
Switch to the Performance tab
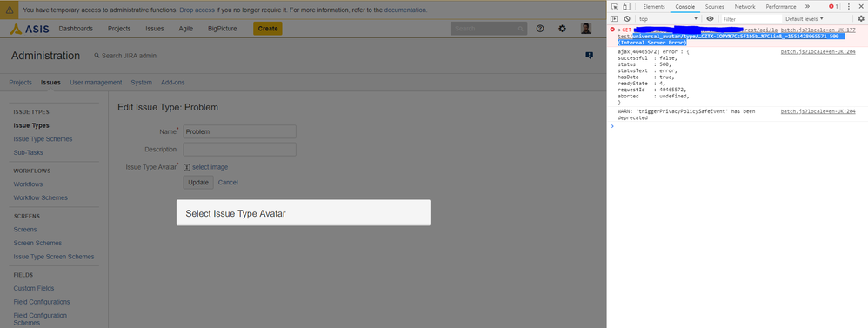click(780, 7)
